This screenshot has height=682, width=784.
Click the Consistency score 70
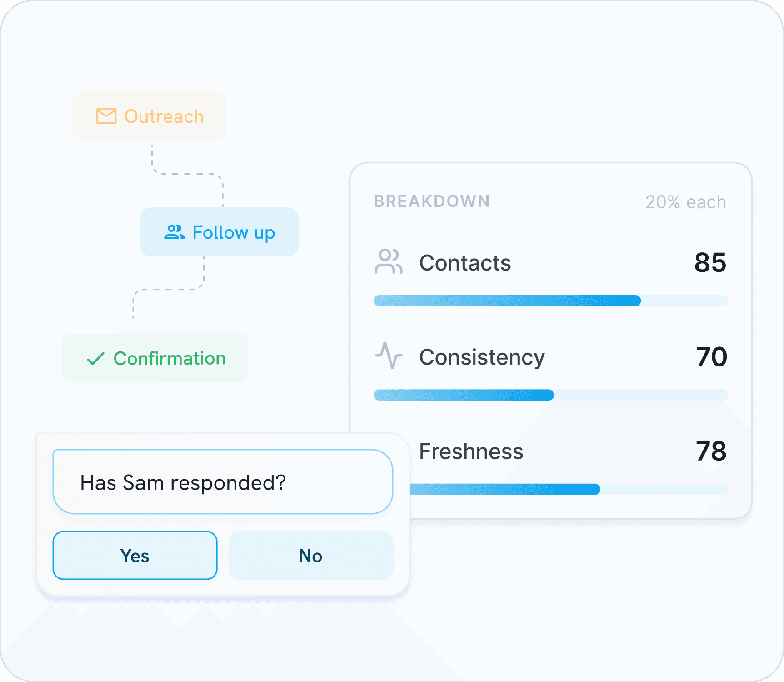pyautogui.click(x=711, y=357)
